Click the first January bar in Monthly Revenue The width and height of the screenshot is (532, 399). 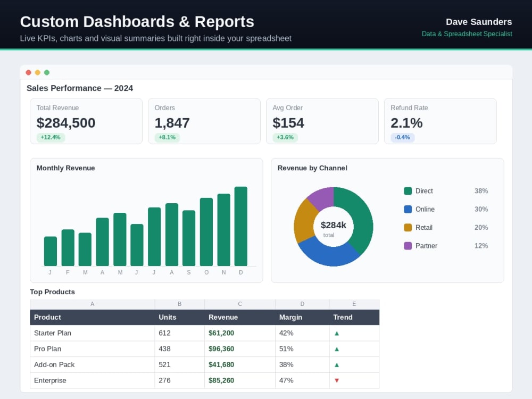pos(51,251)
